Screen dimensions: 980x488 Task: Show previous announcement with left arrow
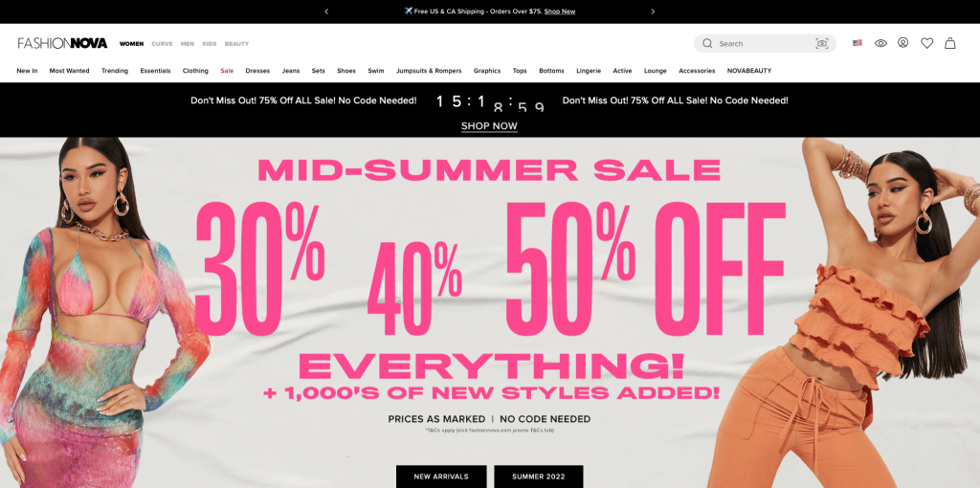[x=326, y=11]
